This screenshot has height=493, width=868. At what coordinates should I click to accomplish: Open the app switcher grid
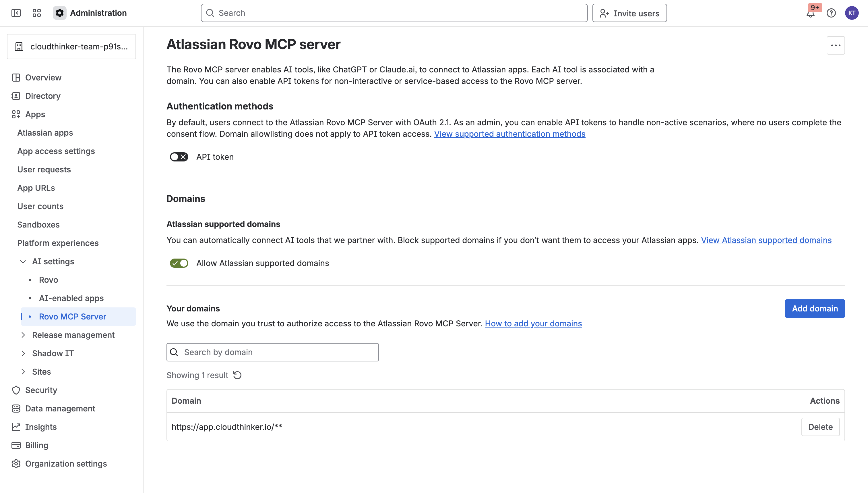36,13
